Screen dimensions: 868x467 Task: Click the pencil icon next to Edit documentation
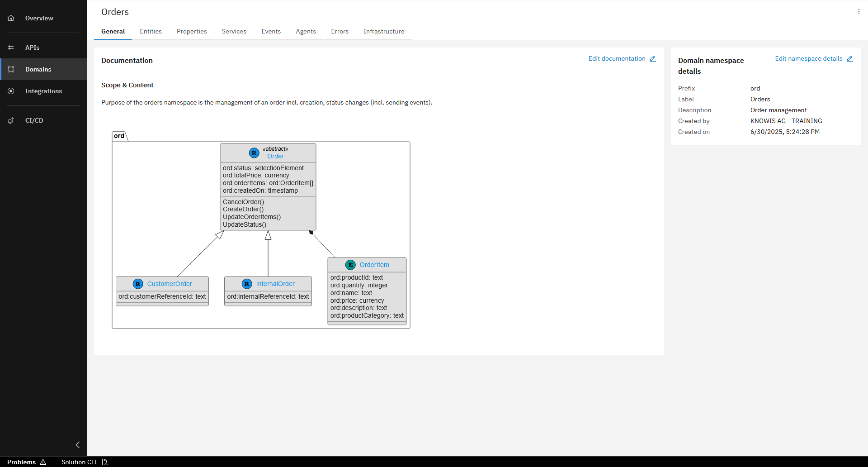coord(653,58)
